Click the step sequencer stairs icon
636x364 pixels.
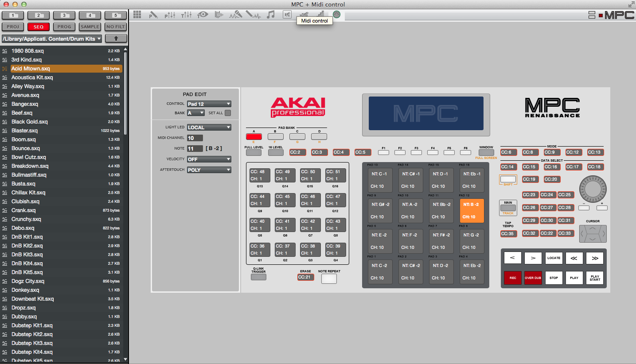(x=320, y=14)
